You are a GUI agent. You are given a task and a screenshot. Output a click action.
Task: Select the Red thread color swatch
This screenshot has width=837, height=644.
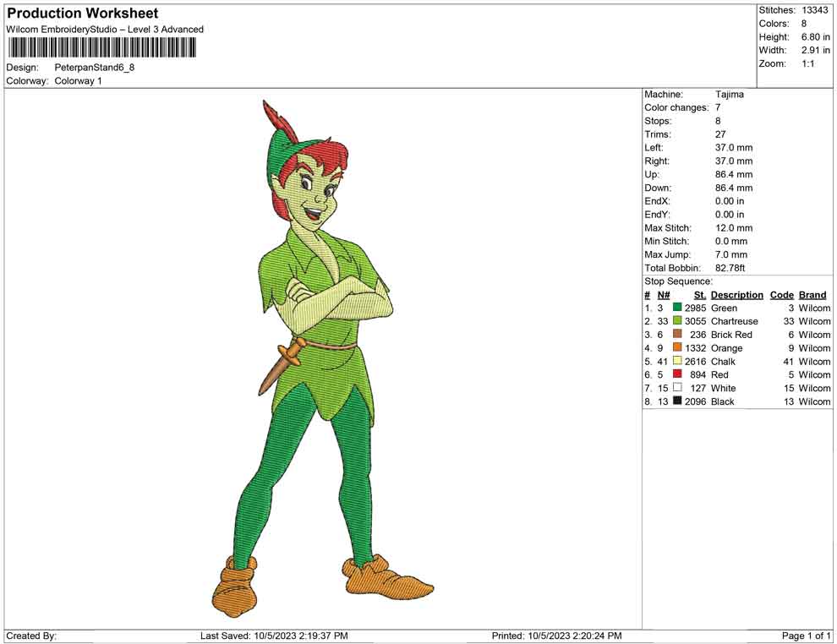tap(677, 374)
